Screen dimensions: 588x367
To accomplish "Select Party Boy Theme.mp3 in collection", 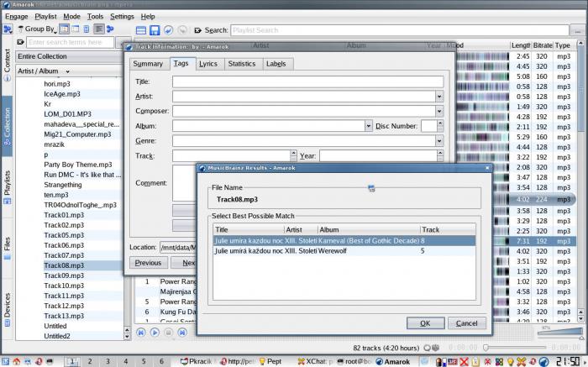I will (77, 165).
